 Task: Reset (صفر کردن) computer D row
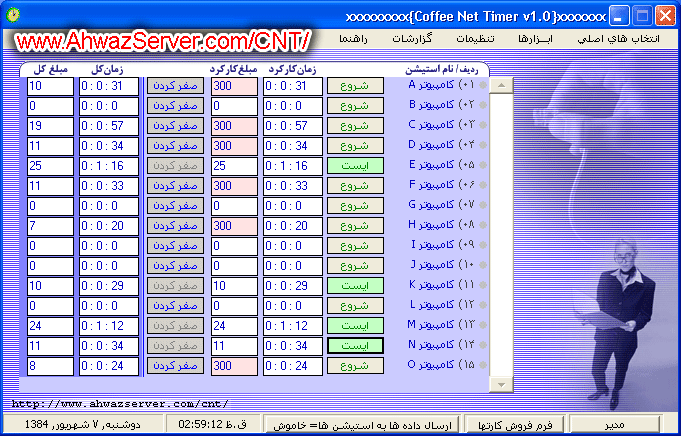(175, 146)
